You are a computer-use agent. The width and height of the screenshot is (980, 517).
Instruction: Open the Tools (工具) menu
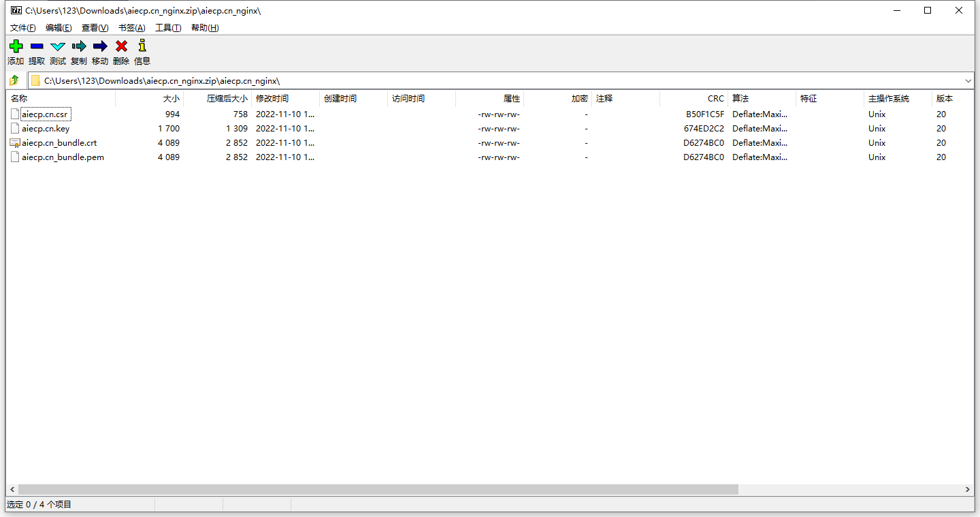pos(168,28)
